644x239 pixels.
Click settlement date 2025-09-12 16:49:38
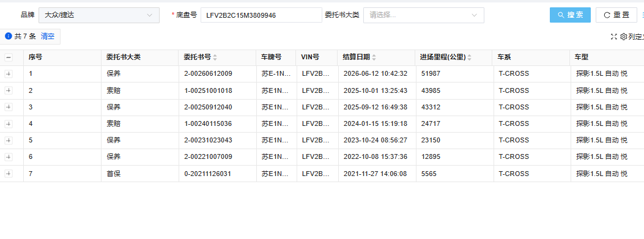tap(376, 107)
